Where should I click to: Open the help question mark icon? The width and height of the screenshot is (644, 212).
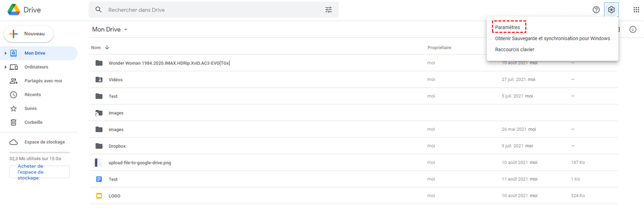point(596,10)
